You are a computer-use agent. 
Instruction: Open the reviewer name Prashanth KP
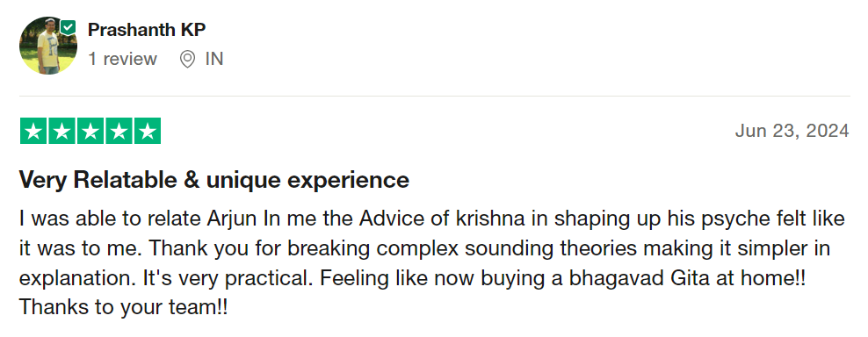click(x=147, y=30)
